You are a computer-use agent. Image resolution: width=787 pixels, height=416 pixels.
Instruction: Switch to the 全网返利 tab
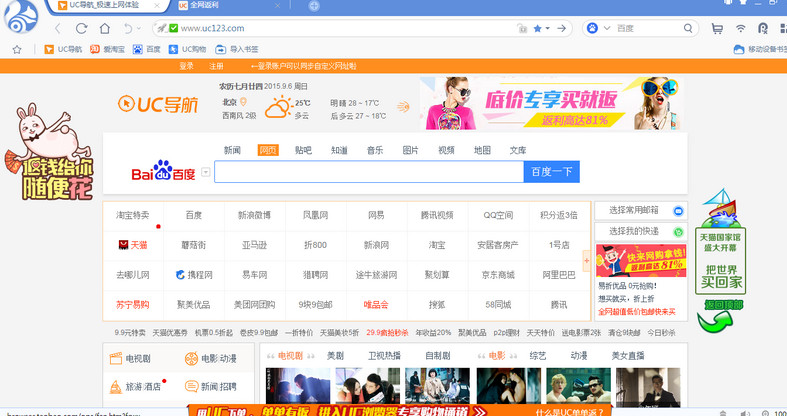pos(230,6)
